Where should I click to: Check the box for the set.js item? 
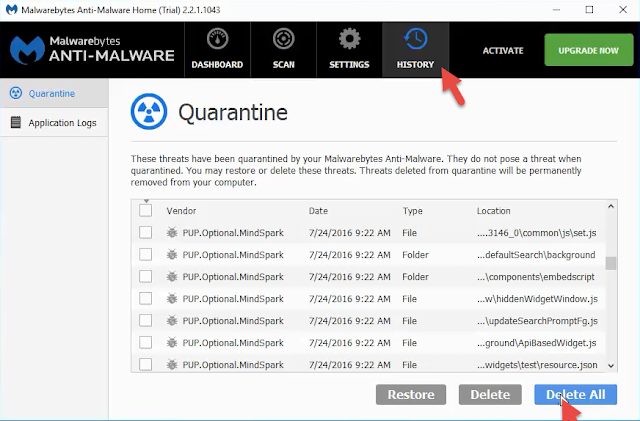(x=146, y=233)
